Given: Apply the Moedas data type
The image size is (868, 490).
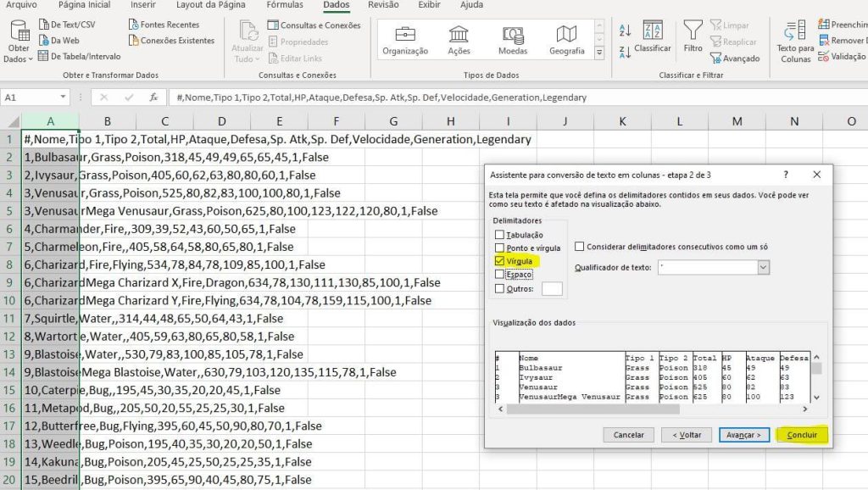Looking at the screenshot, I should point(512,41).
